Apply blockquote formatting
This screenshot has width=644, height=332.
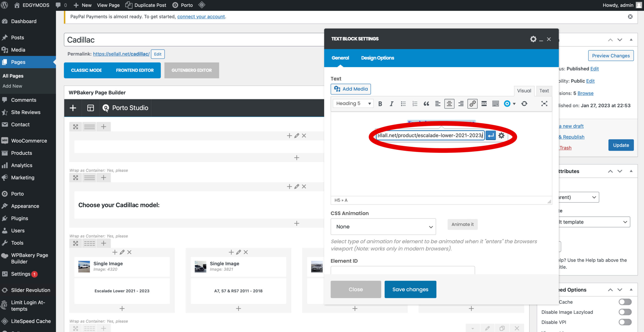(426, 104)
